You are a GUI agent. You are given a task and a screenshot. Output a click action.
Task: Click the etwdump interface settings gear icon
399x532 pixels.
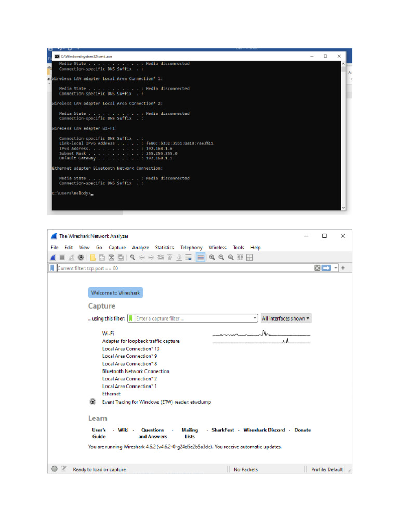[x=92, y=402]
